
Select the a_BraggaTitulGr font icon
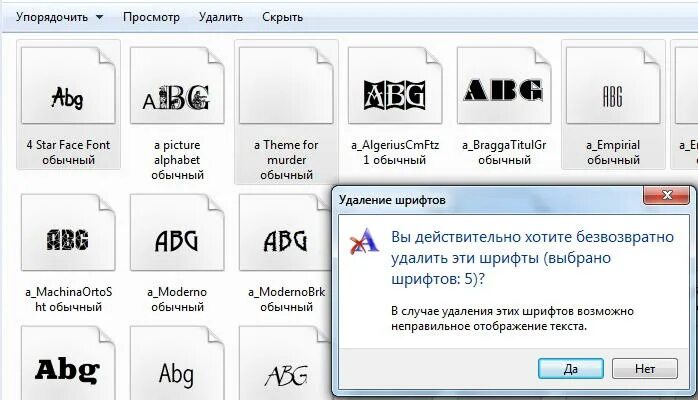(504, 85)
